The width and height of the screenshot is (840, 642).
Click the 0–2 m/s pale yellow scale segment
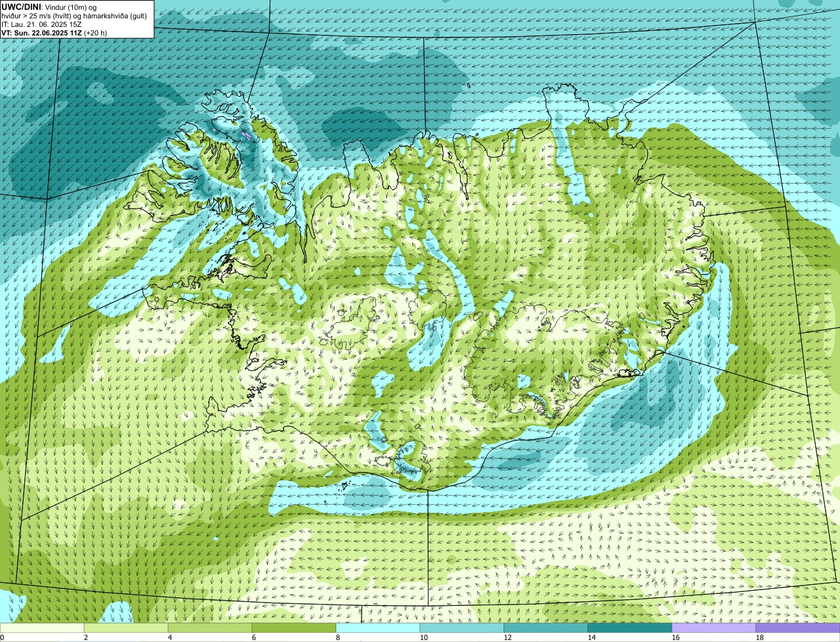[x=42, y=628]
